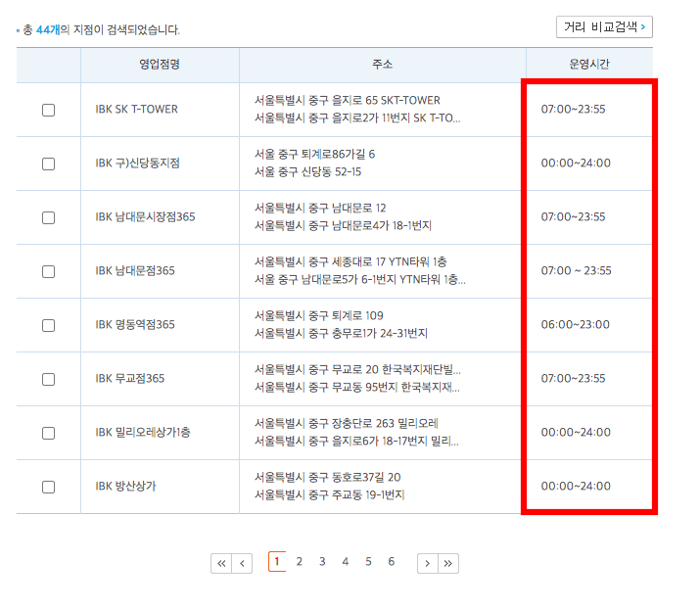Click hours 07:00~23:55 for SK T-TOWER
The width and height of the screenshot is (700, 609).
tap(573, 110)
